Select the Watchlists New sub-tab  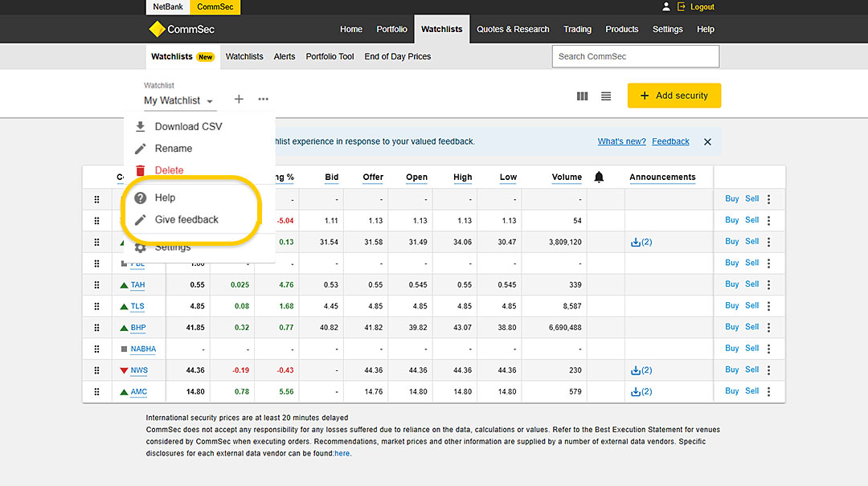pyautogui.click(x=182, y=56)
